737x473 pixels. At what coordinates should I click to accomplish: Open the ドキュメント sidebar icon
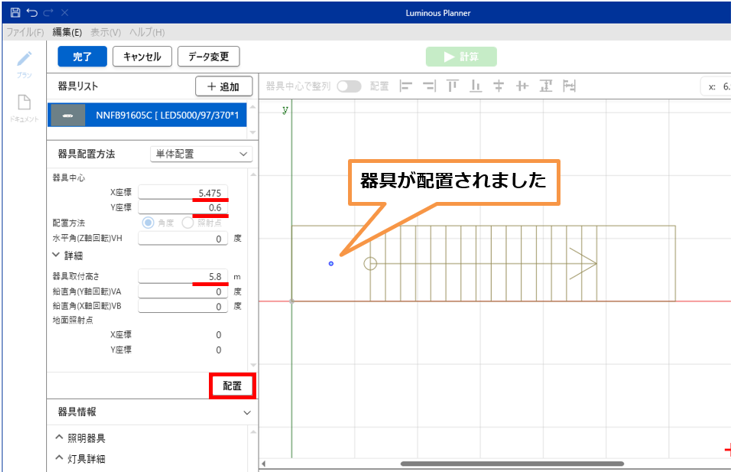coord(24,105)
